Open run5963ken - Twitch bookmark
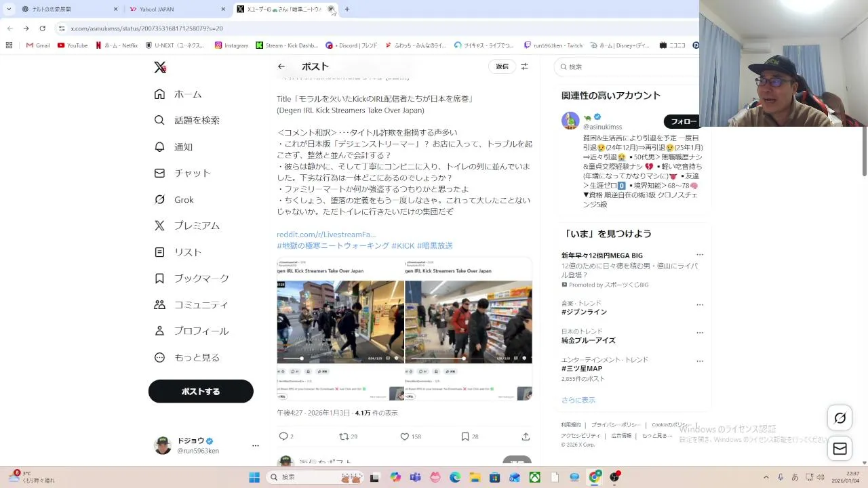 pos(553,45)
